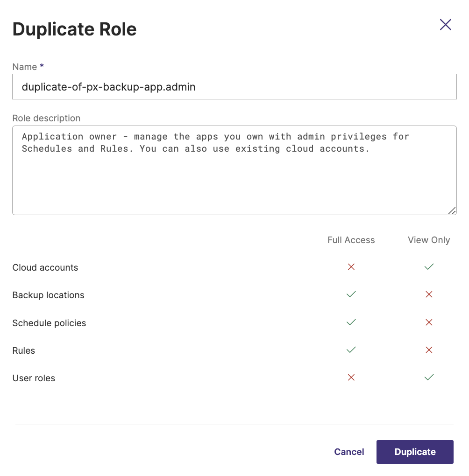Select the View Only column header
This screenshot has height=476, width=469.
click(x=429, y=240)
